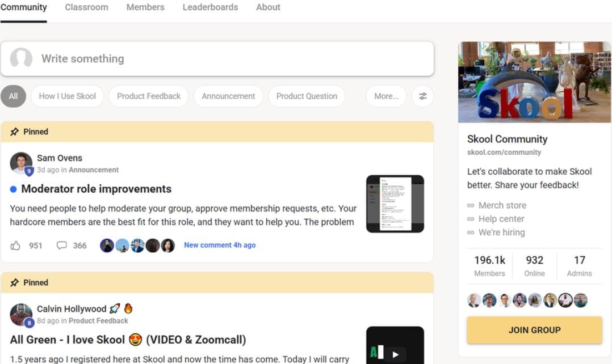Click the last member avatar in sidebar
The width and height of the screenshot is (612, 364).
[x=580, y=300]
